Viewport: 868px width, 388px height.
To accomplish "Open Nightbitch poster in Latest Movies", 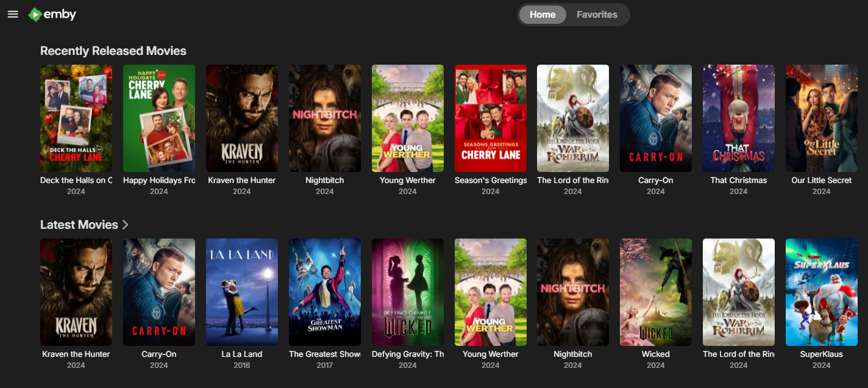I will (573, 292).
